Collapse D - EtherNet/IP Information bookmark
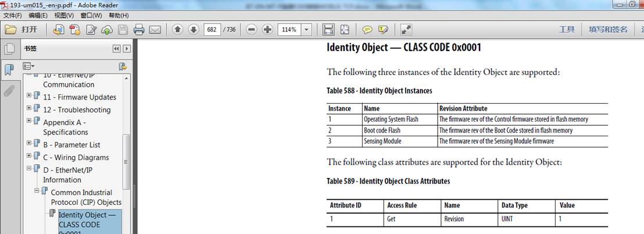The height and width of the screenshot is (234, 644). (29, 168)
